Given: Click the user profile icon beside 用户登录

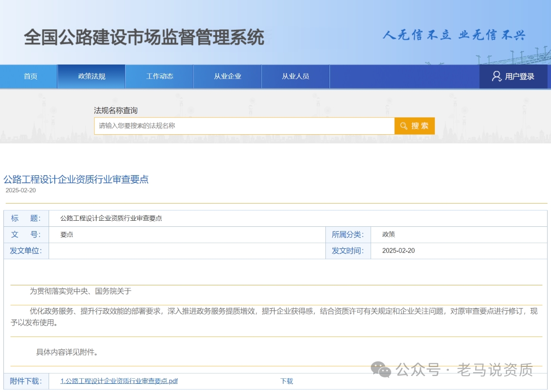Looking at the screenshot, I should tap(497, 77).
